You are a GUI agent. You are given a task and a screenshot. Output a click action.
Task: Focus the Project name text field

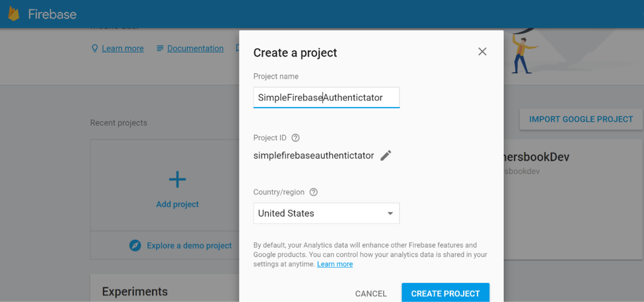326,98
